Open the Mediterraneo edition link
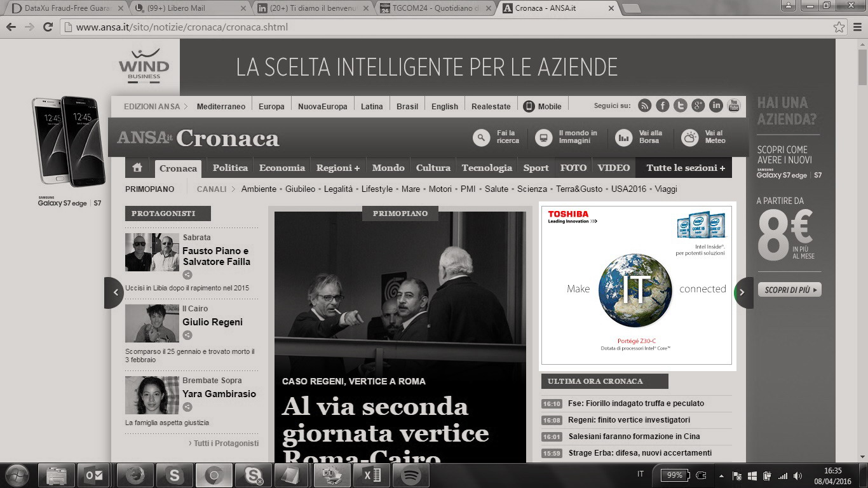This screenshot has height=488, width=868. pos(221,106)
